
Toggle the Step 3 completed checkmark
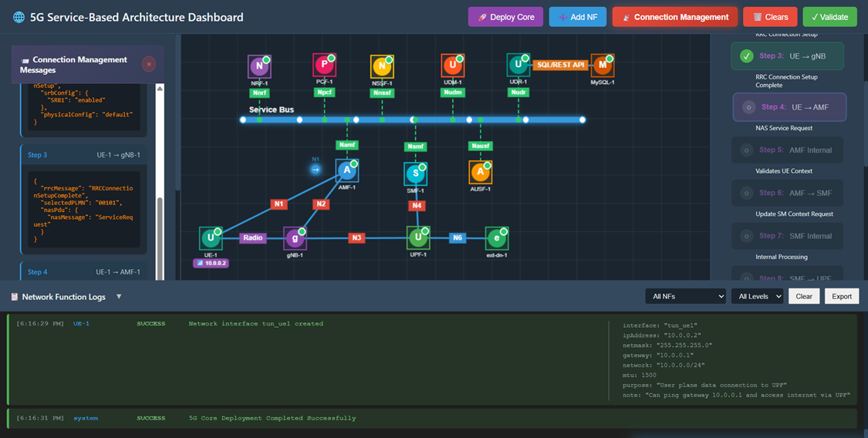[x=746, y=56]
